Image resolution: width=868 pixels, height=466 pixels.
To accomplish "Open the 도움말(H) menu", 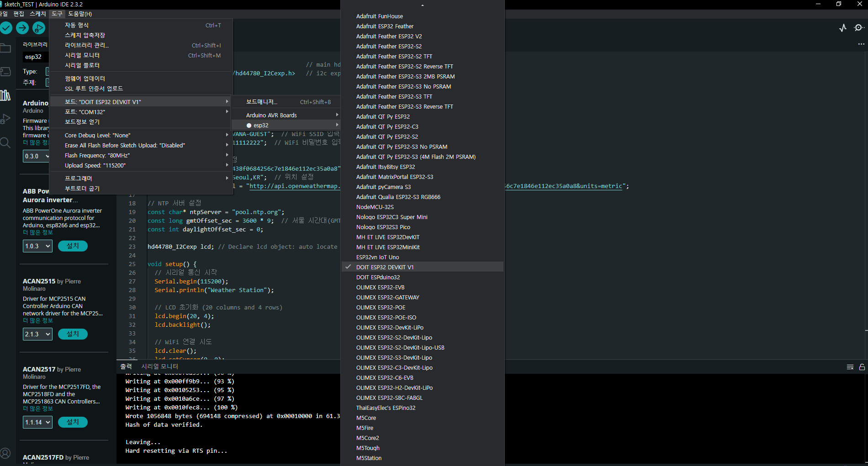I will [80, 14].
